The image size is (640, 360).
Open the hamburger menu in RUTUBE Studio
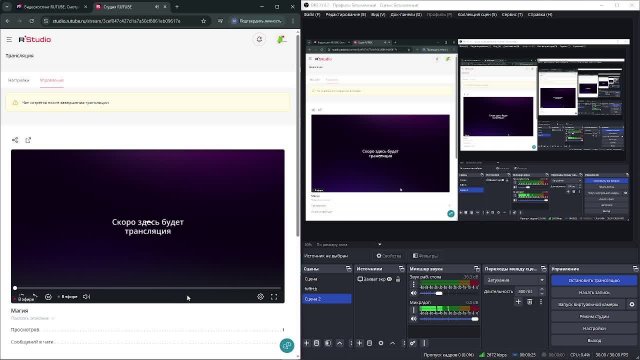(x=9, y=40)
